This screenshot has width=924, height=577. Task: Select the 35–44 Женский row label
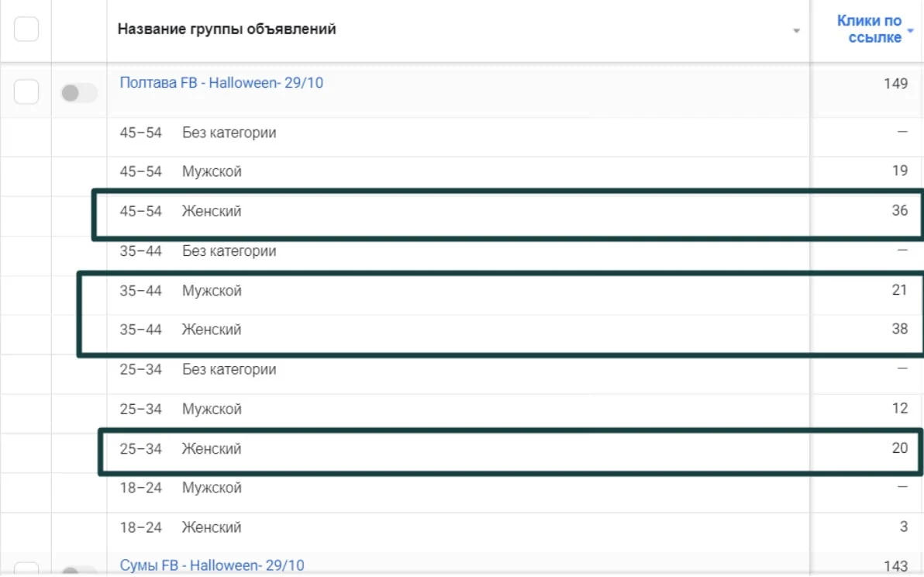tap(181, 330)
